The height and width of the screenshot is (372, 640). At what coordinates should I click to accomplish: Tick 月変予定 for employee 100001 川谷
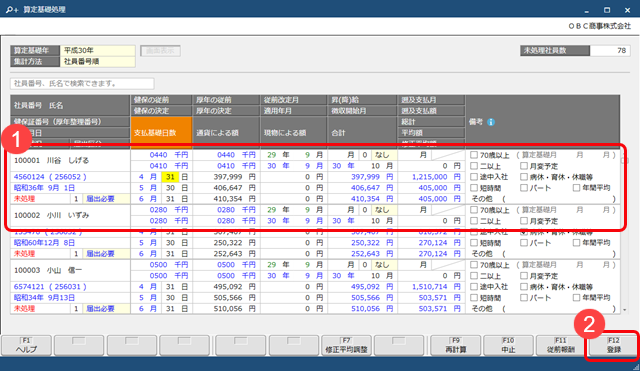pos(524,166)
